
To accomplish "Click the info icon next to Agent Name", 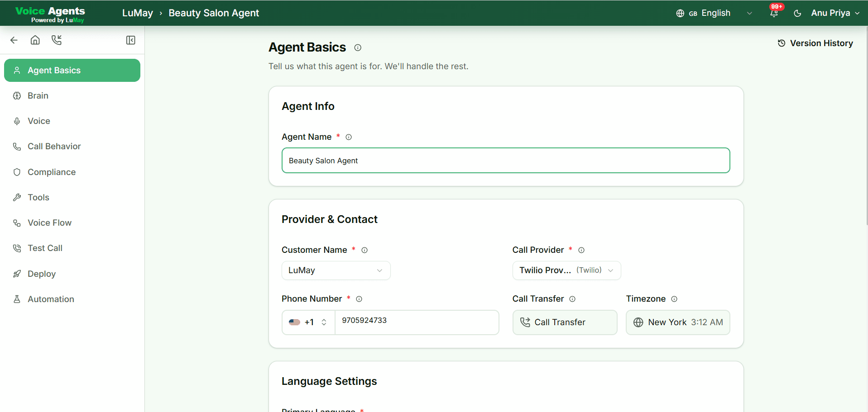I will pos(349,137).
